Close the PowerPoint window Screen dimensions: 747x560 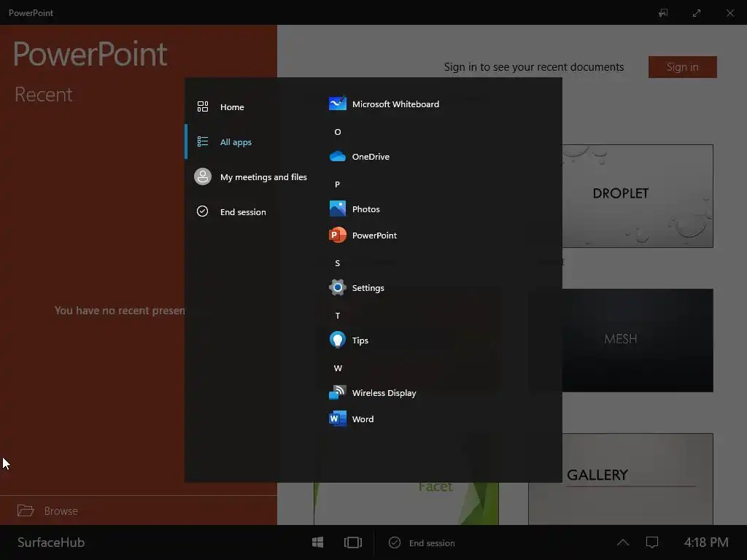[729, 13]
